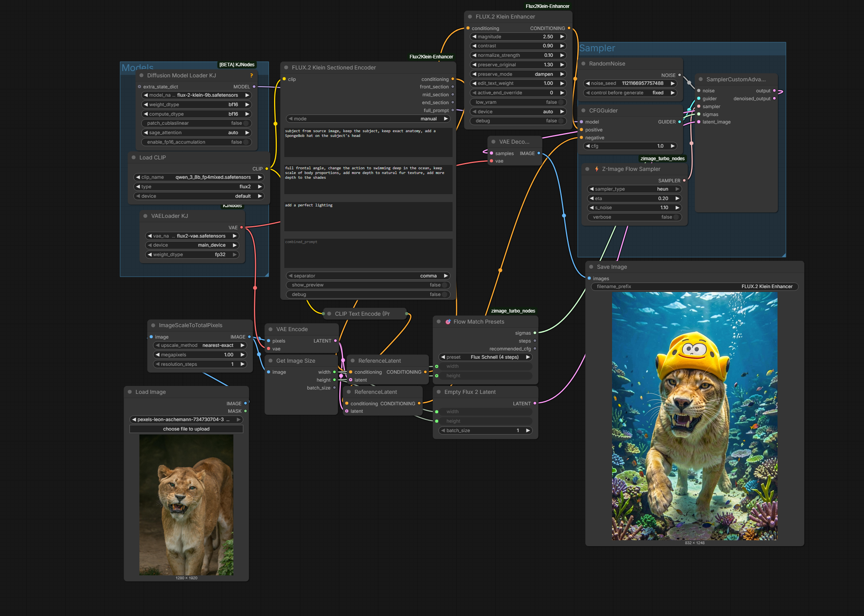The height and width of the screenshot is (616, 864).
Task: Collapse the VAE Encode node dot
Action: pyautogui.click(x=270, y=329)
